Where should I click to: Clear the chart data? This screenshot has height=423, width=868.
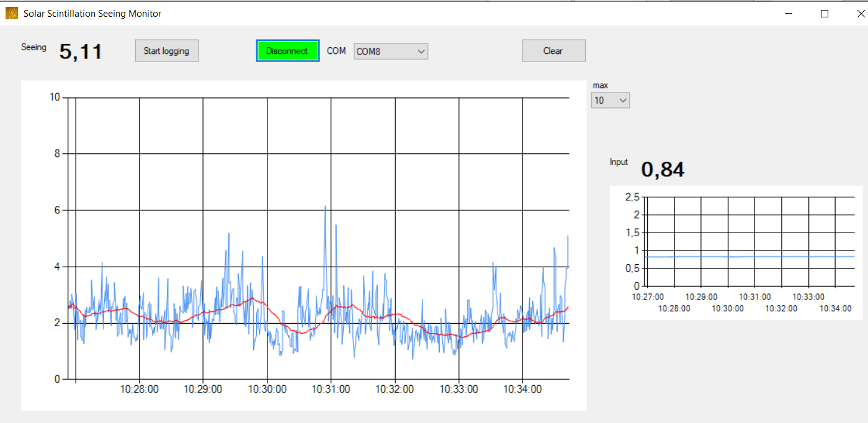coord(553,51)
